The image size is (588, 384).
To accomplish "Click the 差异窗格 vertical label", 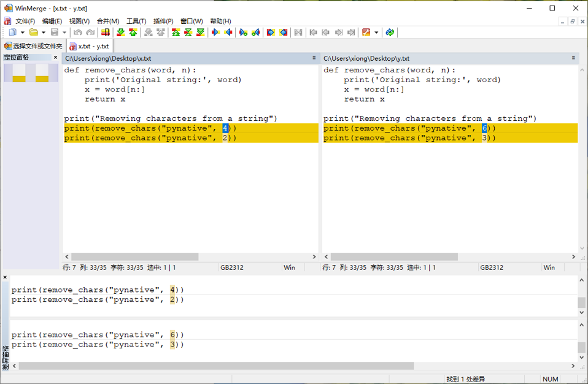I will point(6,358).
